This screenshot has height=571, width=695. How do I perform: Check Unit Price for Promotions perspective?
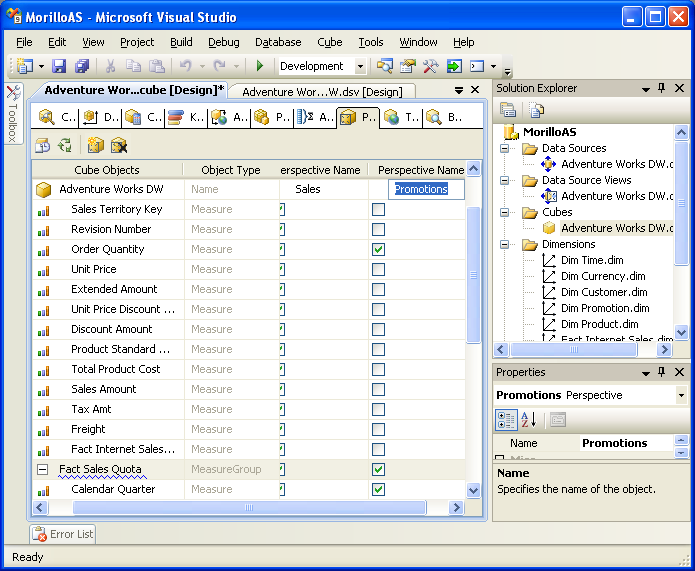(378, 269)
